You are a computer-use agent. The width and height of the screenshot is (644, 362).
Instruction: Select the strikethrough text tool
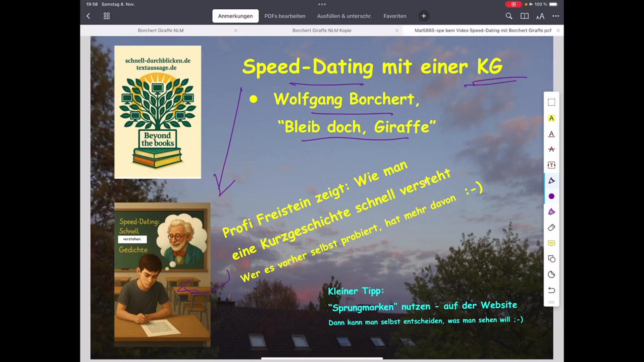click(x=551, y=149)
